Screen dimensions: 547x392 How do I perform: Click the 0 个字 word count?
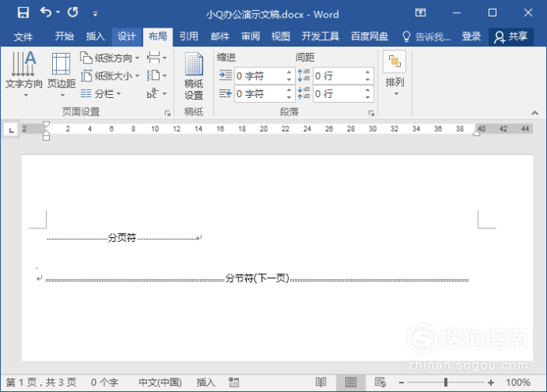104,383
